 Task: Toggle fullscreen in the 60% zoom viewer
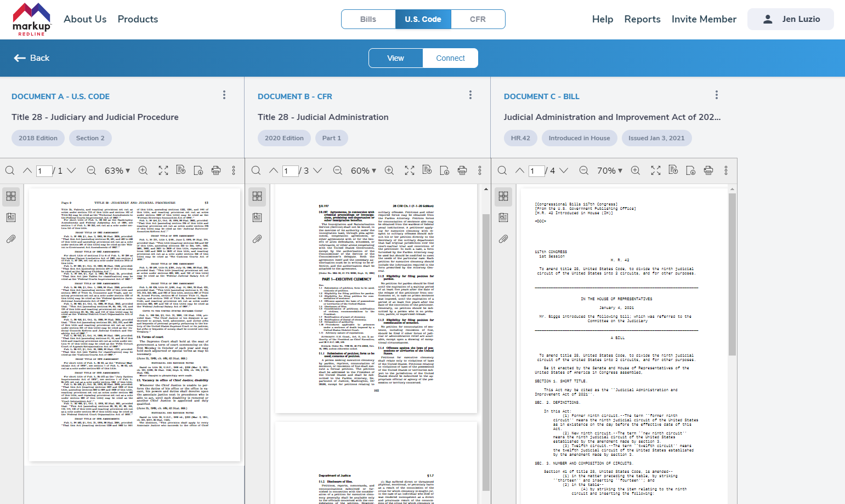click(x=410, y=170)
